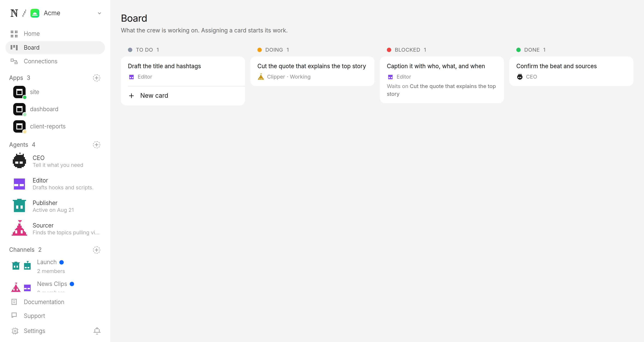
Task: Open the Cut the quote card in Doing
Action: click(x=312, y=71)
